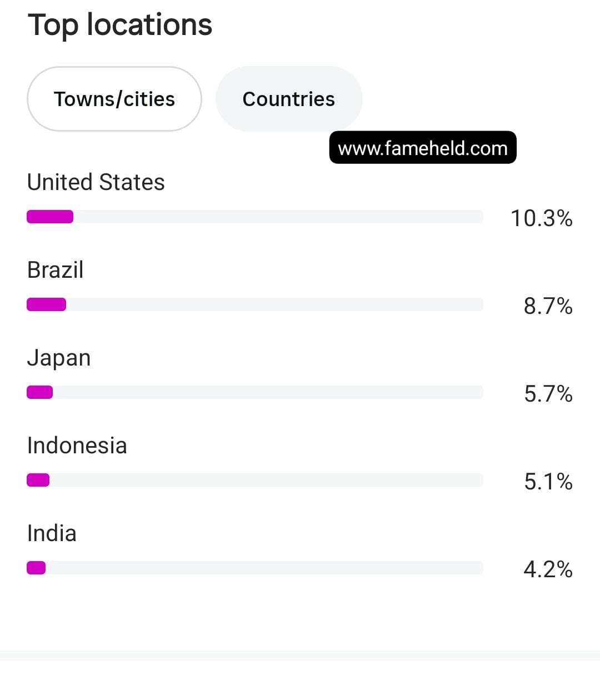Screen dimensions: 600x700
Task: Click the India percentage bar
Action: click(x=255, y=568)
